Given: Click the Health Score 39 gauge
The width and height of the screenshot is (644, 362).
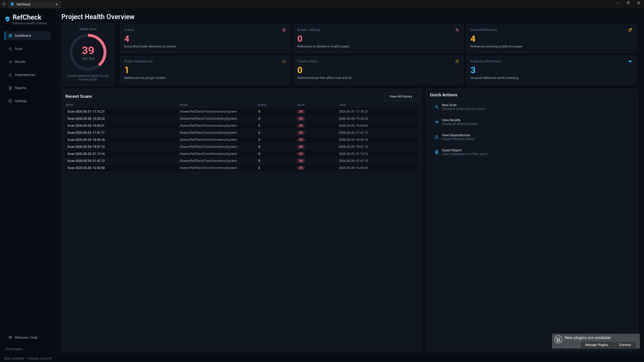Looking at the screenshot, I should (88, 52).
